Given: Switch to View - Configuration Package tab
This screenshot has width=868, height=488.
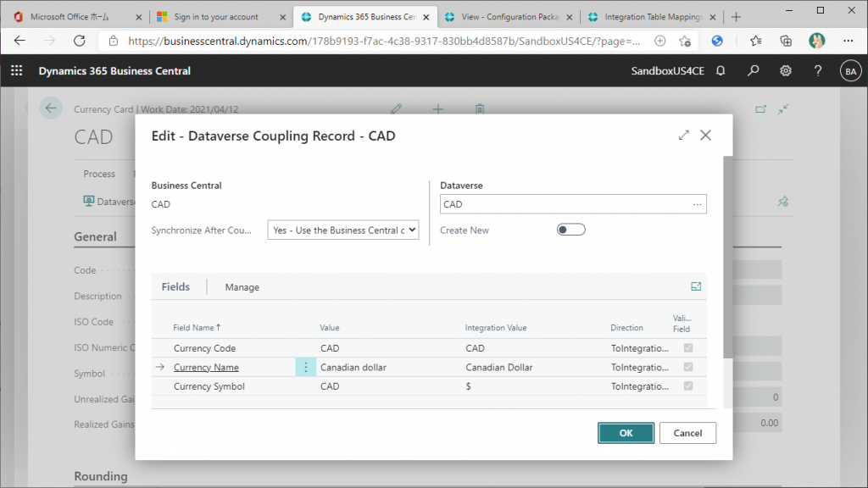Looking at the screenshot, I should coord(509,17).
